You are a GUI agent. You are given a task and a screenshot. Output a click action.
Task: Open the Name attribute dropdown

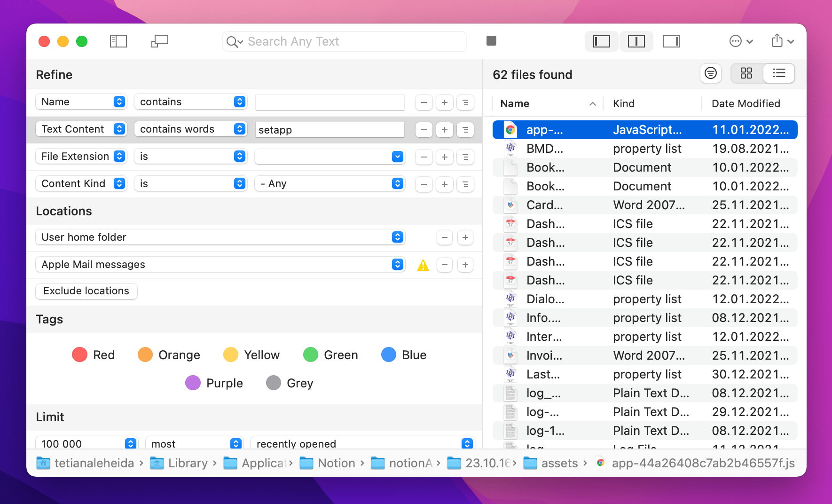pyautogui.click(x=81, y=102)
